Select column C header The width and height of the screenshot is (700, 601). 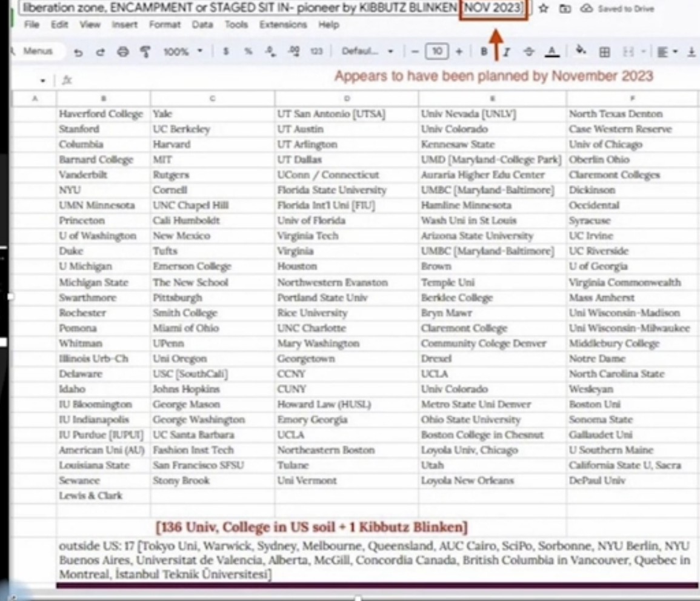pos(213,99)
